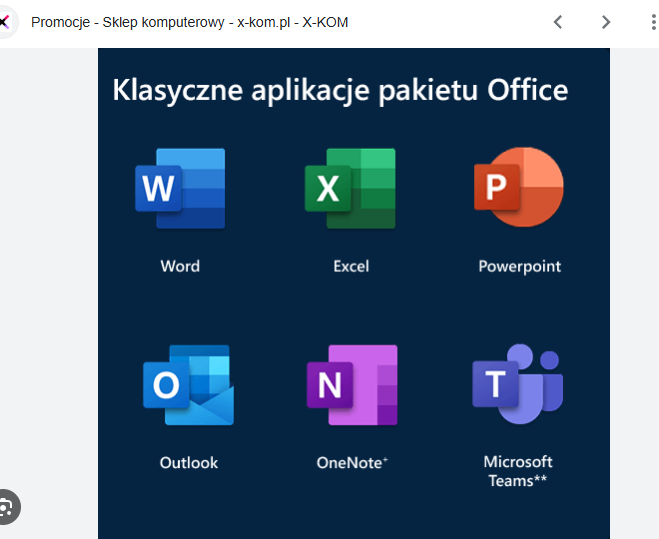Click the gray margin right of the image
This screenshot has width=659, height=539.
[634, 300]
